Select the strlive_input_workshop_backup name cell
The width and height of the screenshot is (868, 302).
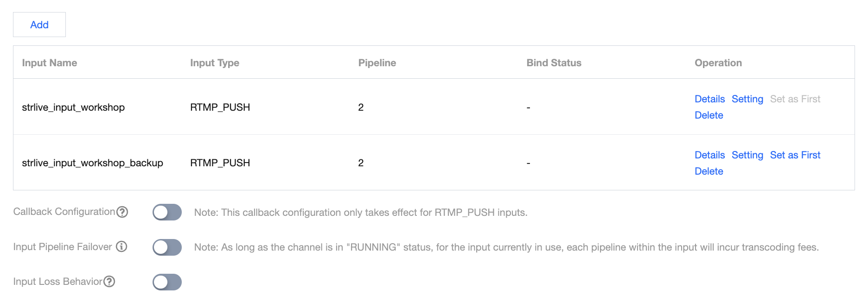tap(92, 163)
